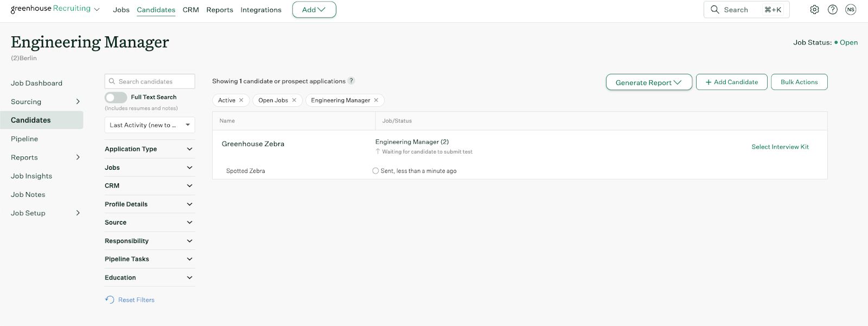Screen dimensions: 868x326
Task: Click the Bulk Actions button
Action: (x=799, y=82)
